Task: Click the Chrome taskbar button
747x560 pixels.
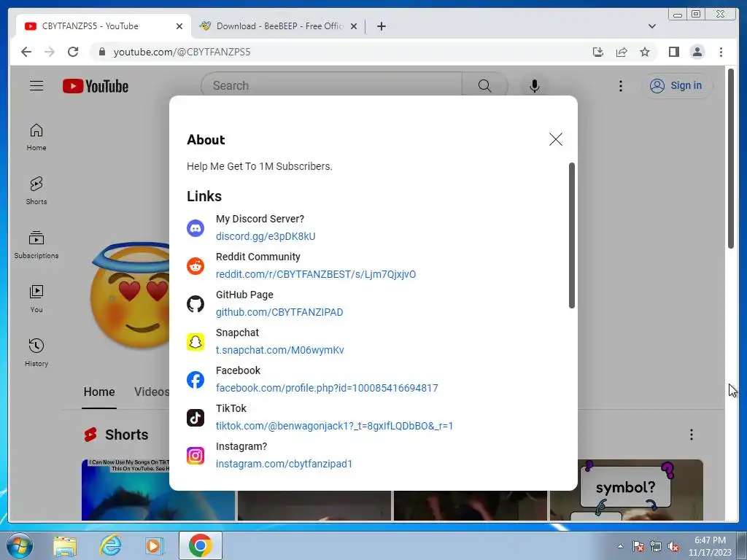Action: [x=201, y=545]
